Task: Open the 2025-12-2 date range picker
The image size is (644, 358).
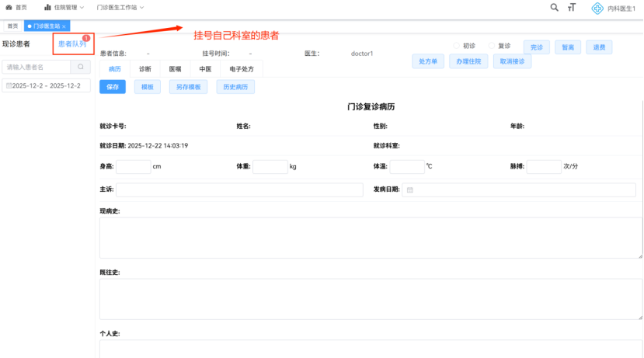Action: pos(47,85)
